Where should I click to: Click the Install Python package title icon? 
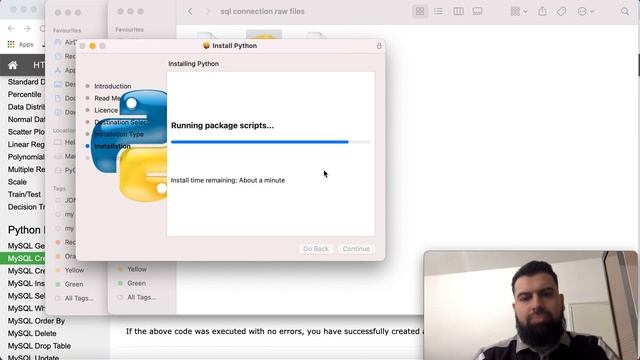click(x=206, y=46)
